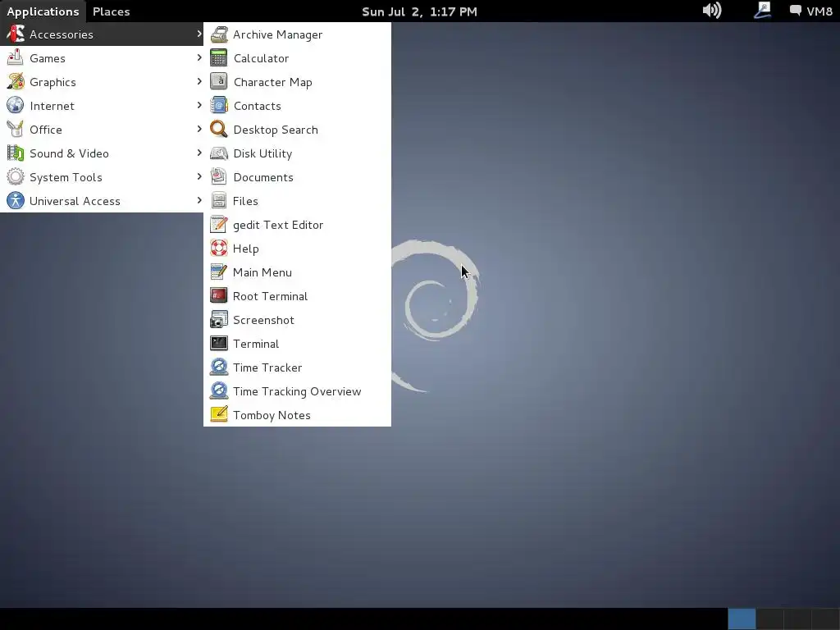This screenshot has width=840, height=630.
Task: Click the Office category icon
Action: (15, 129)
